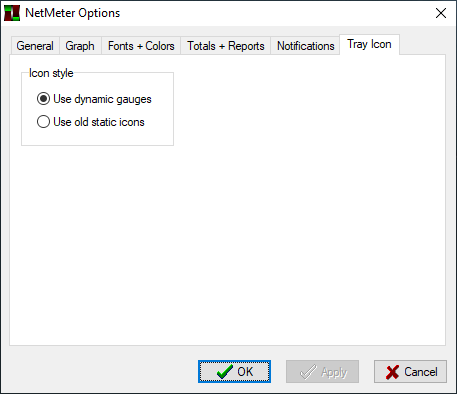Click the NetMeter Options title bar text
Viewport: 457px width, 394px height.
point(73,13)
